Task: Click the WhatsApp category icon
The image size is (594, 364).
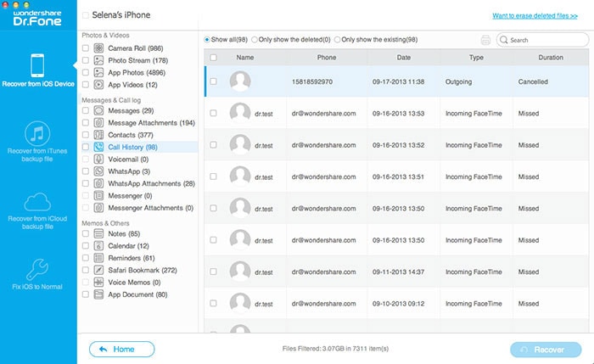Action: click(98, 171)
